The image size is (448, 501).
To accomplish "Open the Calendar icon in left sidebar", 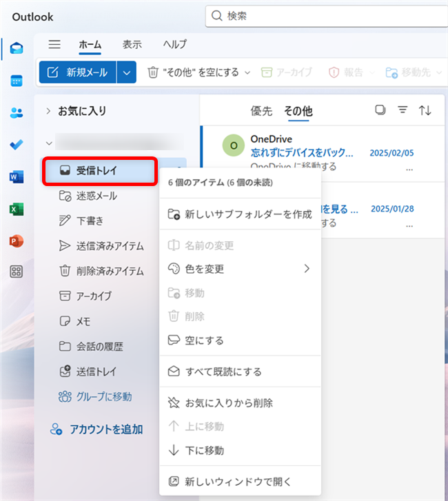I will point(17,81).
